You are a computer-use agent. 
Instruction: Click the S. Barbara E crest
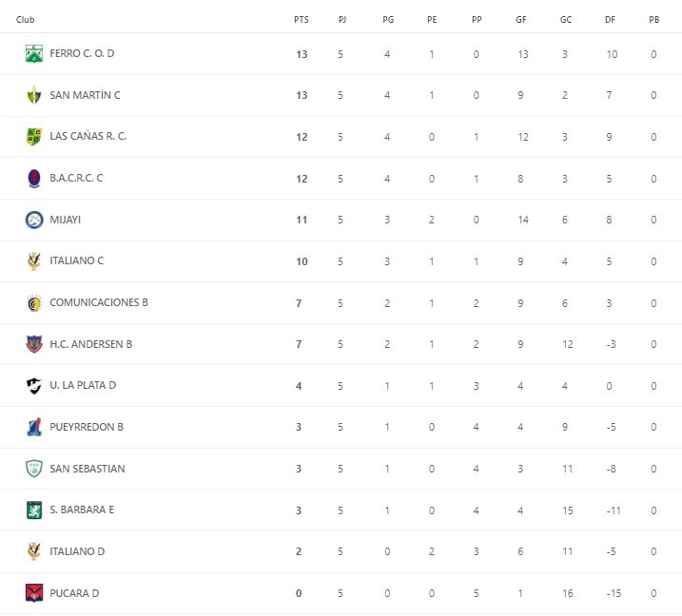tap(34, 510)
